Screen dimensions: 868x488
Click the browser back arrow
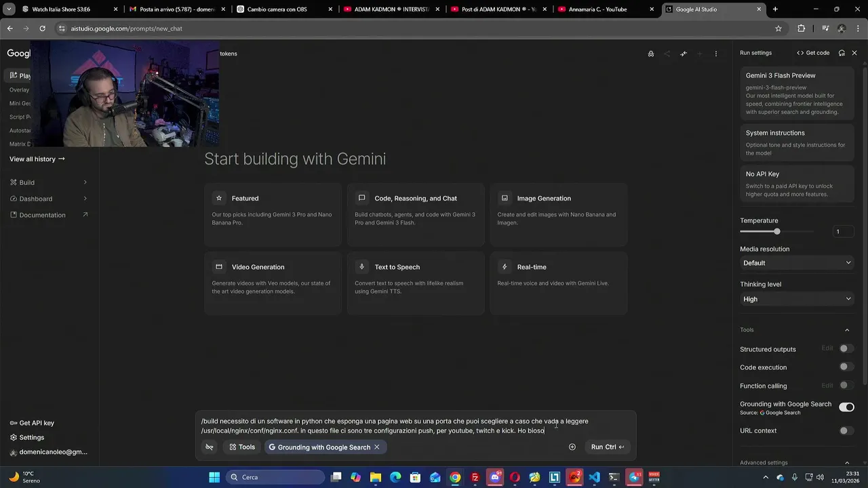pos(9,28)
